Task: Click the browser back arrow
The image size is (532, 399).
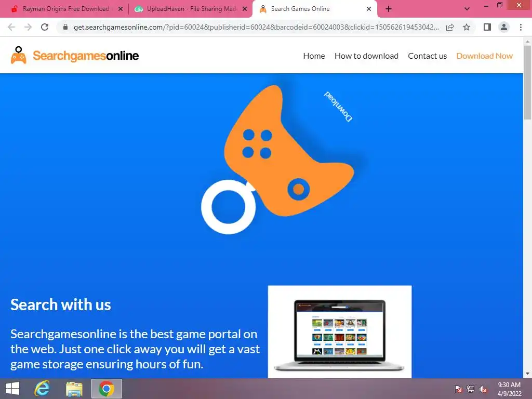Action: [x=11, y=27]
